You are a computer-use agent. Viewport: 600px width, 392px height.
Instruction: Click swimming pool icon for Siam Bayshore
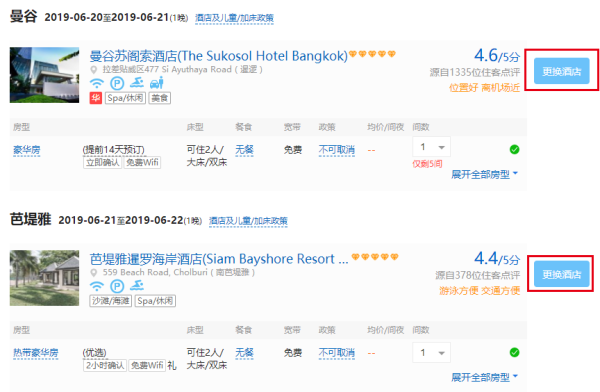pos(137,285)
